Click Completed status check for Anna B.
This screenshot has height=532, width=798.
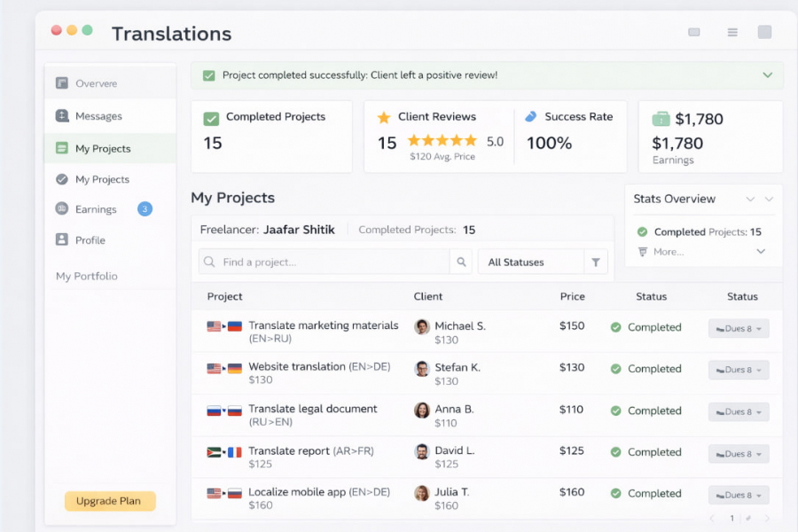coord(615,411)
